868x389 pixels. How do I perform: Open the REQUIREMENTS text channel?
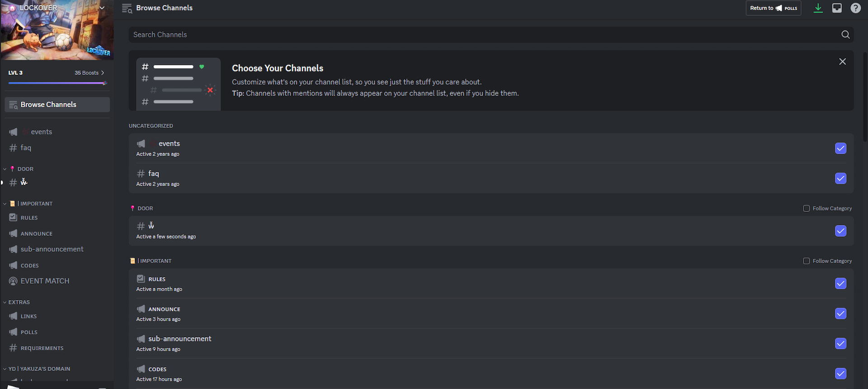[x=42, y=348]
